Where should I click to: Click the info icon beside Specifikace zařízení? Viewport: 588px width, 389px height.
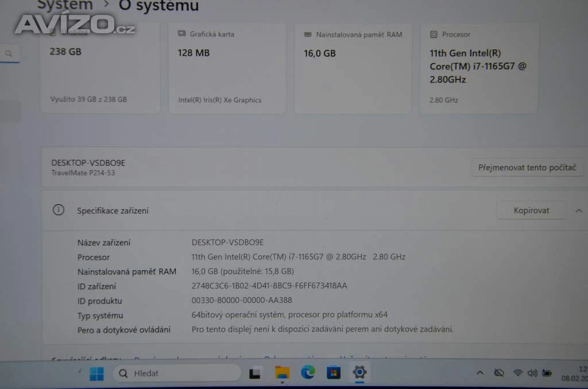(59, 210)
